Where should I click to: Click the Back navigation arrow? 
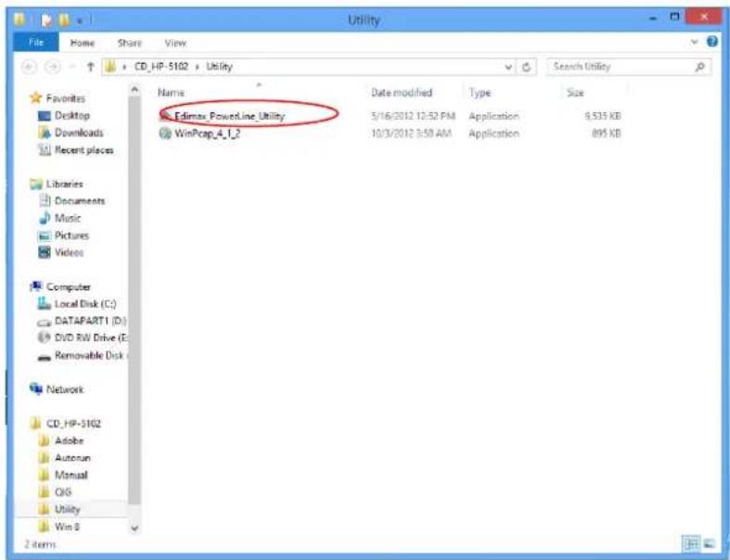point(30,67)
